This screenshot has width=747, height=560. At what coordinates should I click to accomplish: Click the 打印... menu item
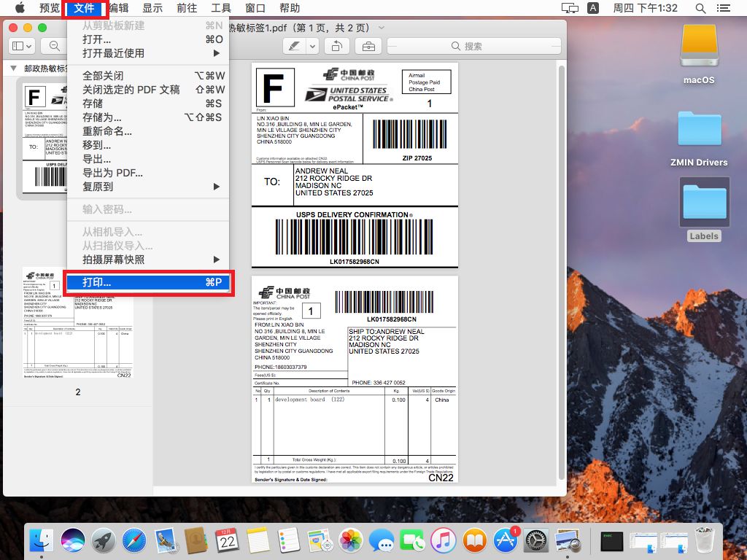149,282
